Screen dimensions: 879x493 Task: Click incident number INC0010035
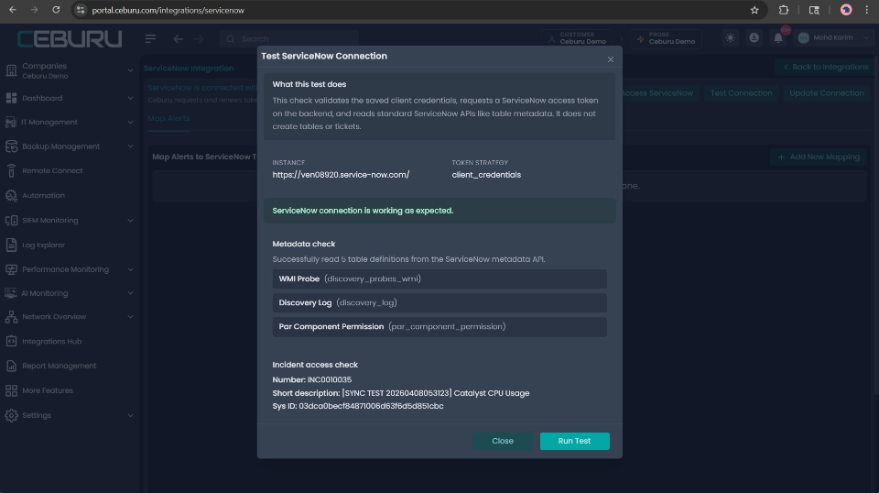(x=330, y=380)
